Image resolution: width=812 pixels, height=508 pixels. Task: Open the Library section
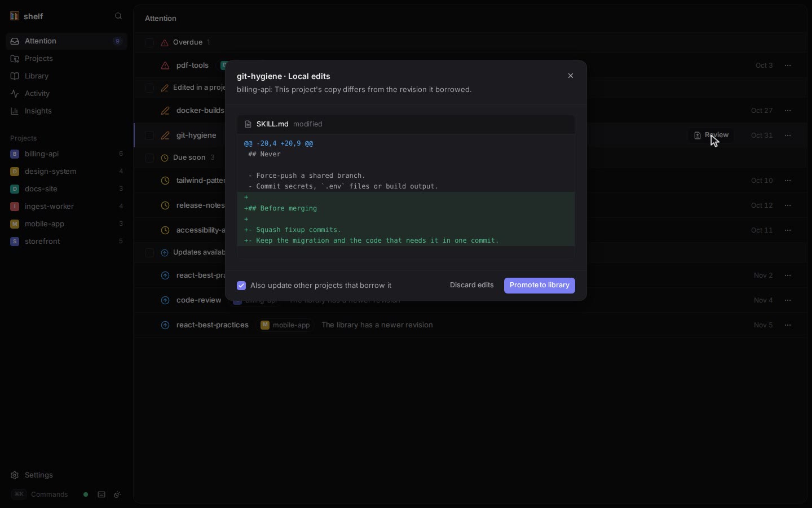[x=67, y=76]
